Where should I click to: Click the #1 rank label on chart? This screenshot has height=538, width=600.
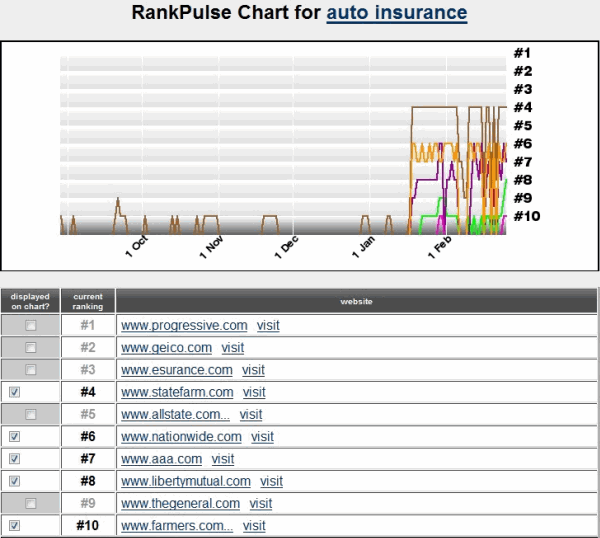pos(522,53)
